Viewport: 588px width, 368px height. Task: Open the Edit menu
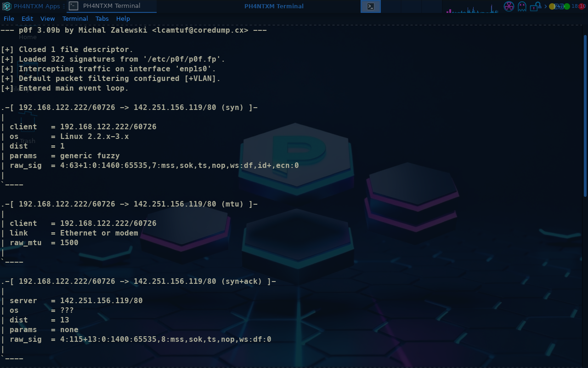click(x=27, y=19)
